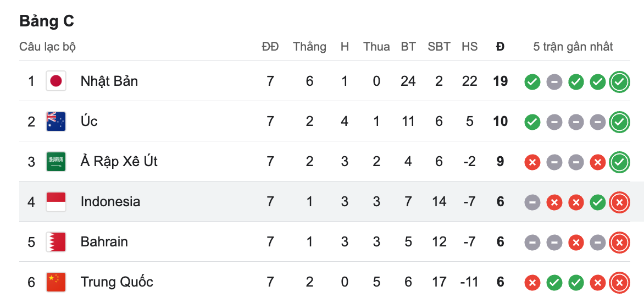Click Australia's circled latest win icon
The height and width of the screenshot is (308, 644).
(x=619, y=122)
